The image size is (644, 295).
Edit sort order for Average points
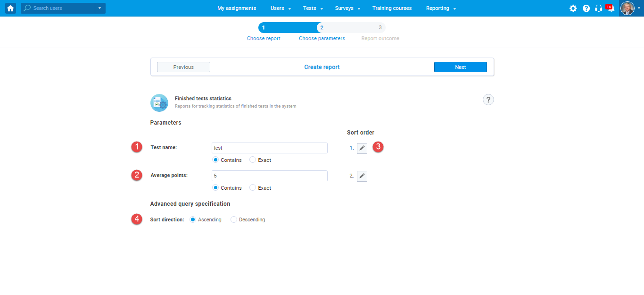(362, 176)
